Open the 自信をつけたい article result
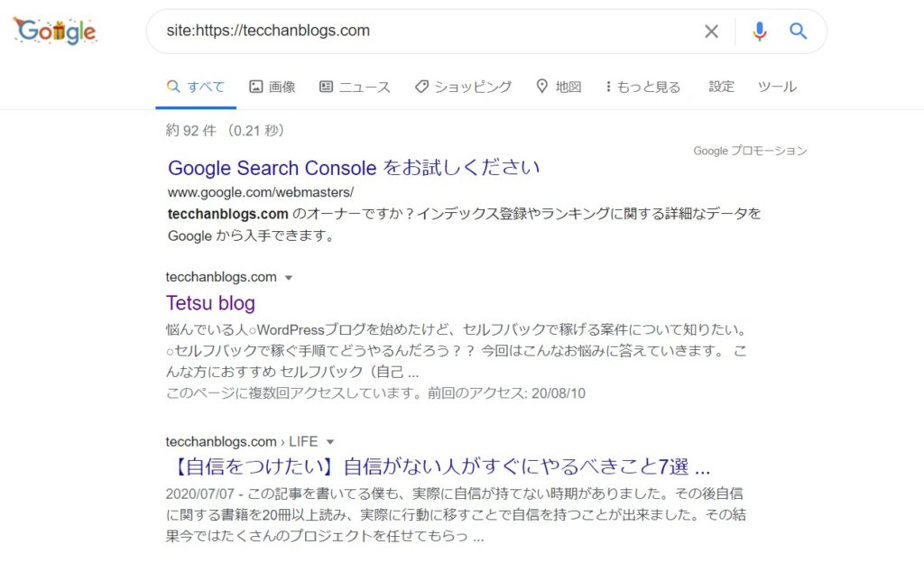 pyautogui.click(x=439, y=467)
